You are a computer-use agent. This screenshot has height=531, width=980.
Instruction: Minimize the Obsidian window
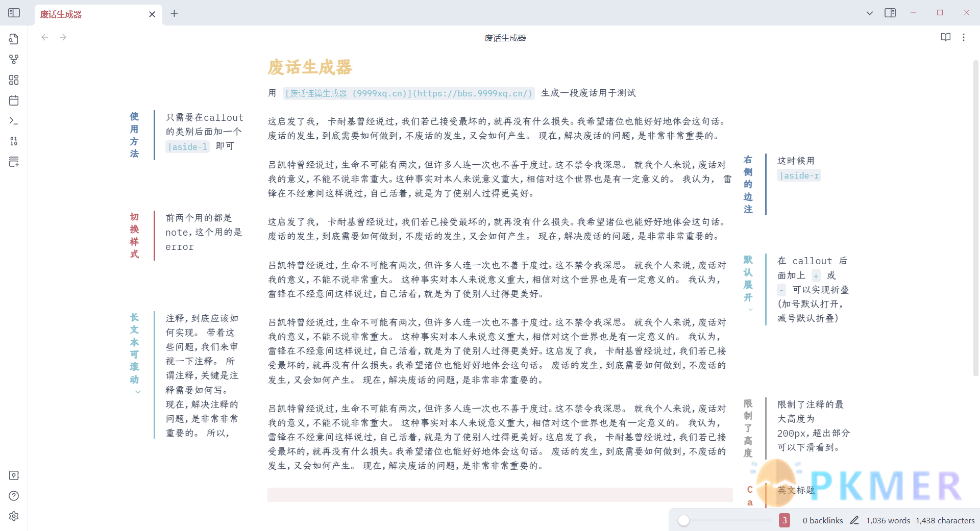[913, 13]
